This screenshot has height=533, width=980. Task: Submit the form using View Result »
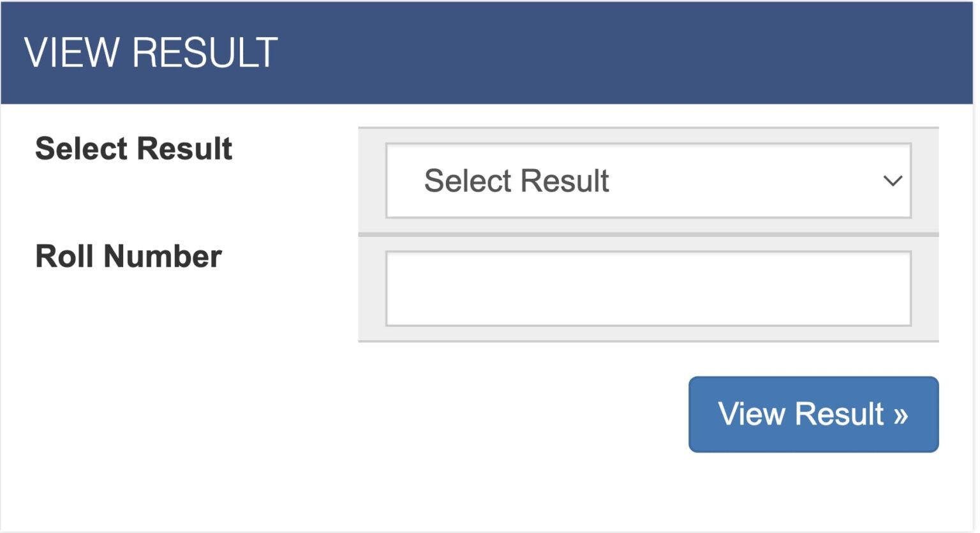[x=813, y=414]
